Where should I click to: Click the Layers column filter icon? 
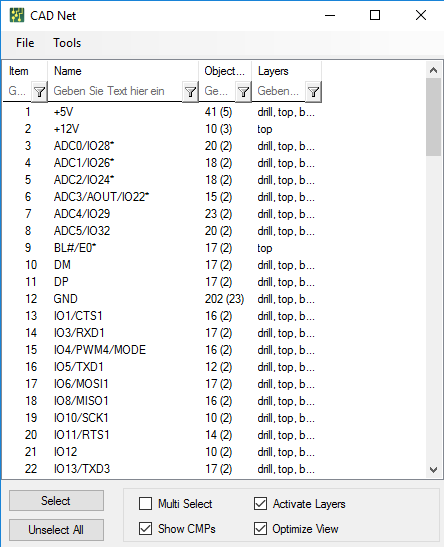313,92
